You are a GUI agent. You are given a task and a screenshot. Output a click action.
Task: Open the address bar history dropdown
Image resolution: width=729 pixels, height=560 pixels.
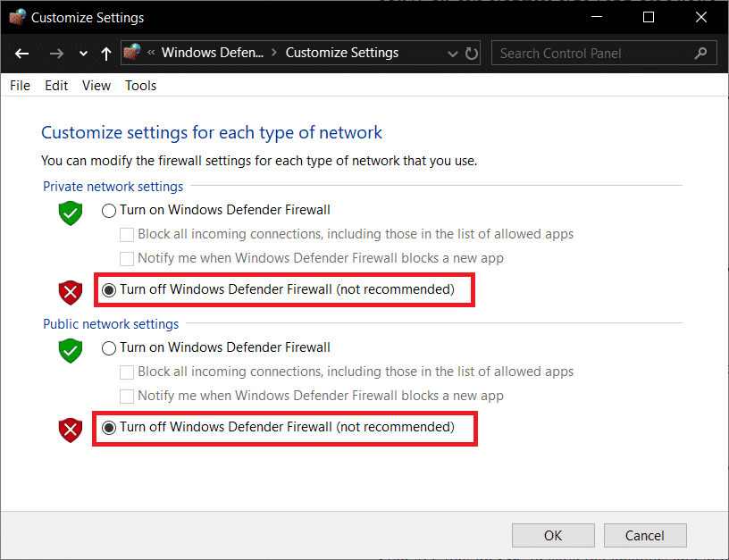click(454, 53)
